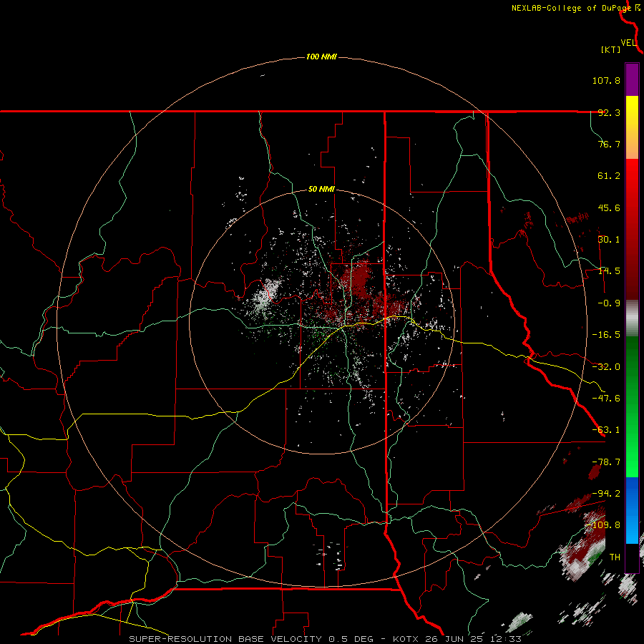
Task: Click the -94.2 velocity scale value
Action: 606,494
